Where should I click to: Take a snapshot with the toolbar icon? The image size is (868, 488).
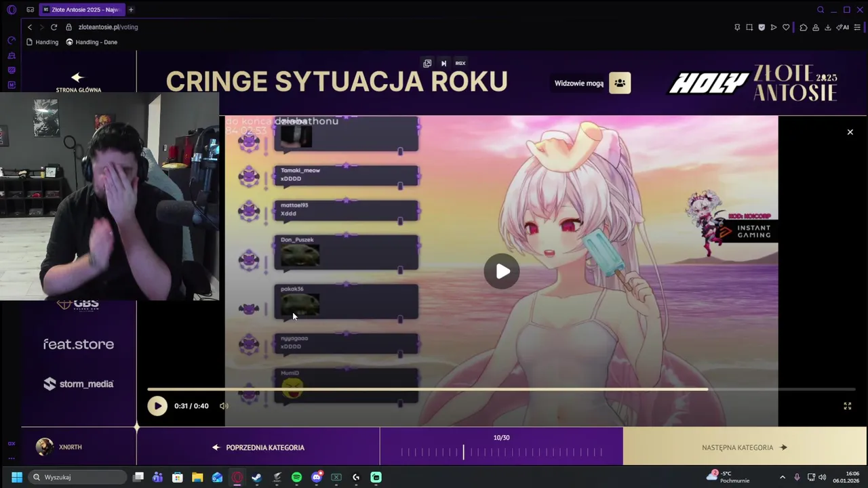point(749,27)
